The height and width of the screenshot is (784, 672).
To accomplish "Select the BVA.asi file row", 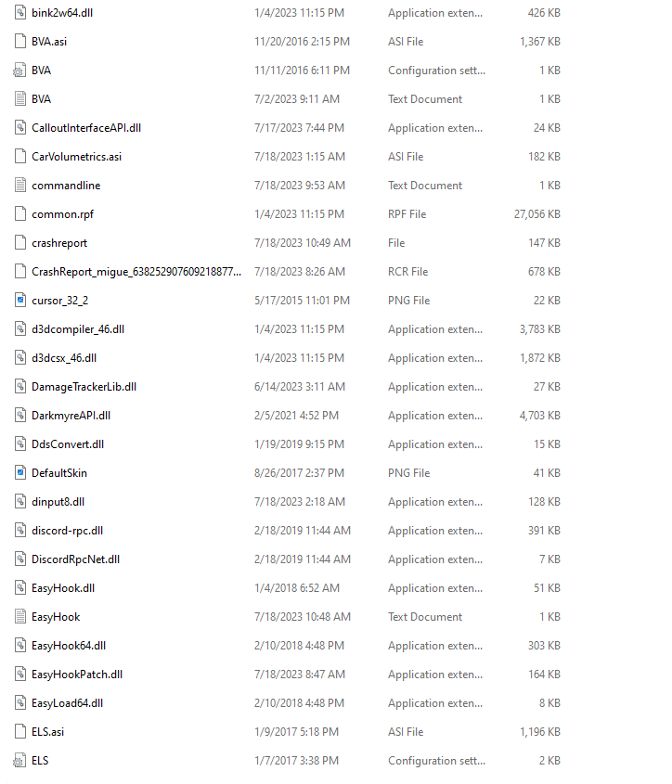I will click(x=288, y=42).
